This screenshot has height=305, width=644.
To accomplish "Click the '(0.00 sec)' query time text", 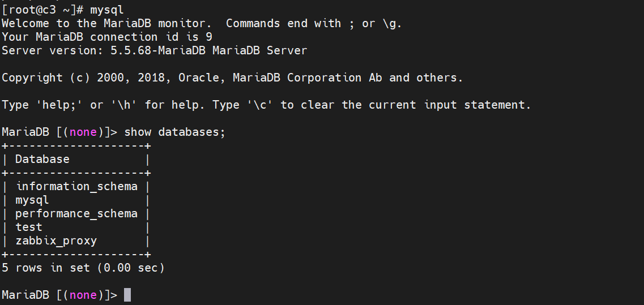I will [x=131, y=268].
